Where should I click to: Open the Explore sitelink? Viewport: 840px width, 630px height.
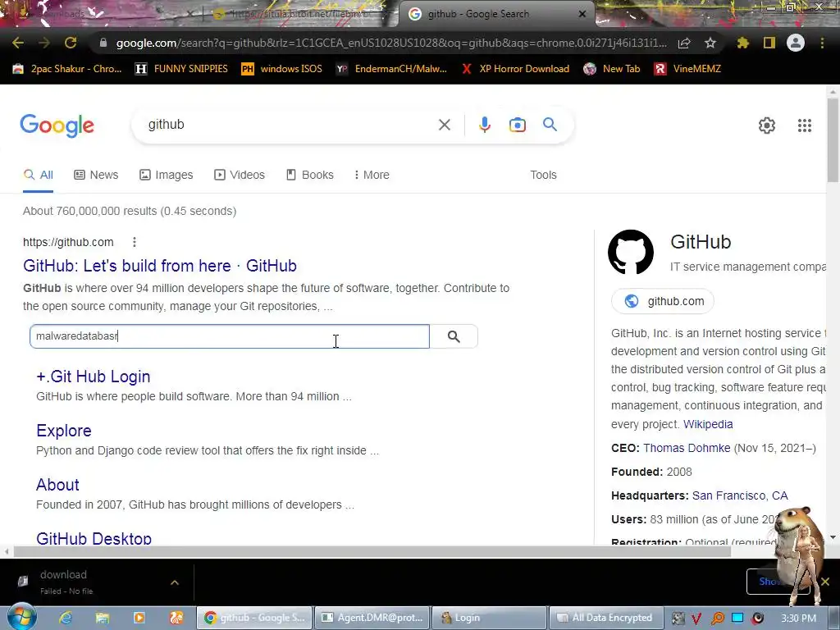click(x=64, y=431)
